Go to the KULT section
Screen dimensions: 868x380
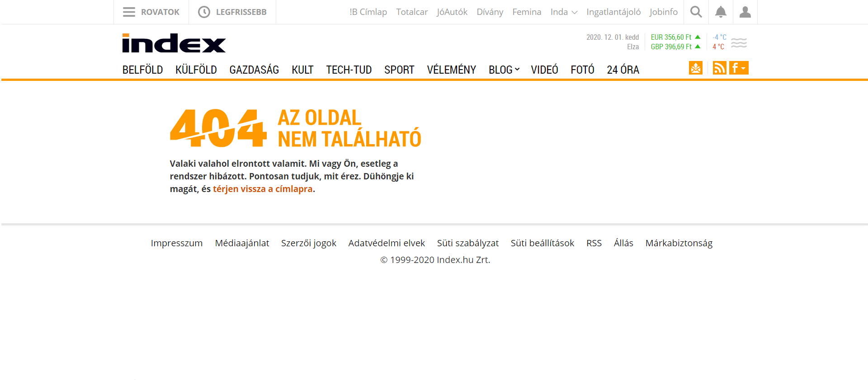coord(302,70)
